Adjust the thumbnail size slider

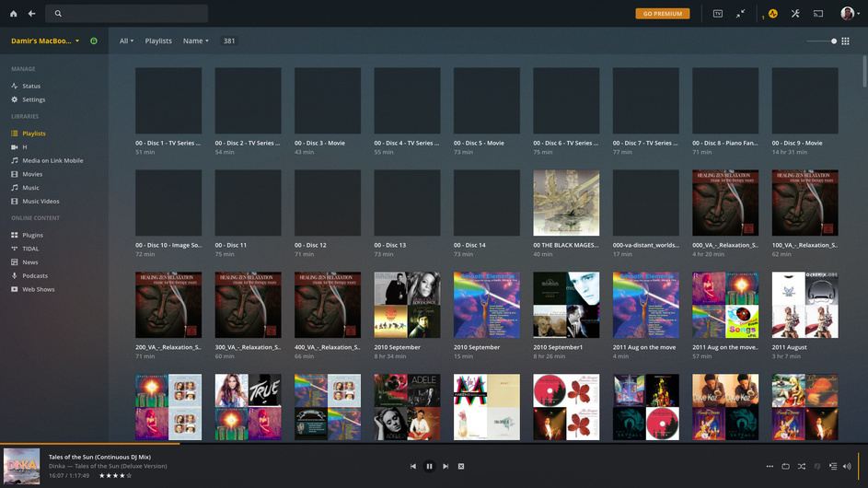coord(821,41)
